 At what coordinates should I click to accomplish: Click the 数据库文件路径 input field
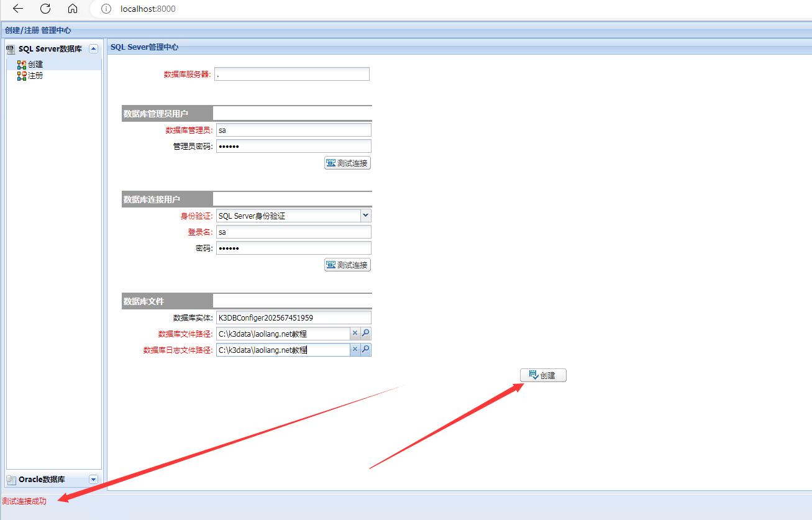point(283,334)
